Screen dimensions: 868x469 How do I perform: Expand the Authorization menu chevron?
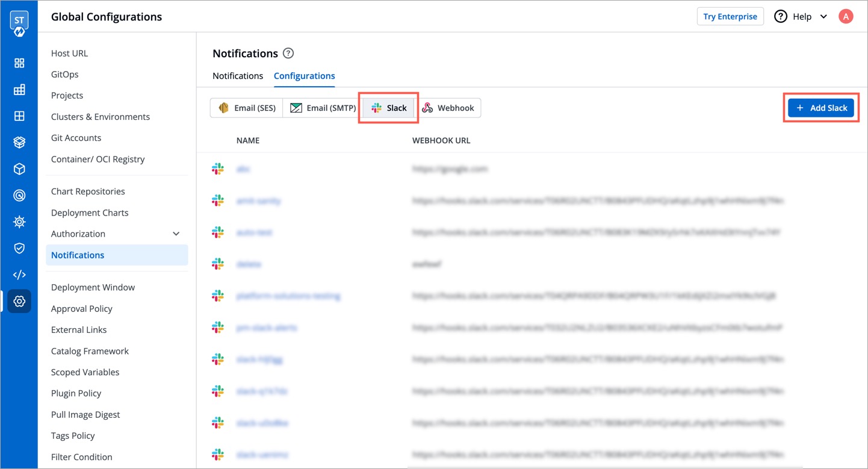[x=176, y=234]
